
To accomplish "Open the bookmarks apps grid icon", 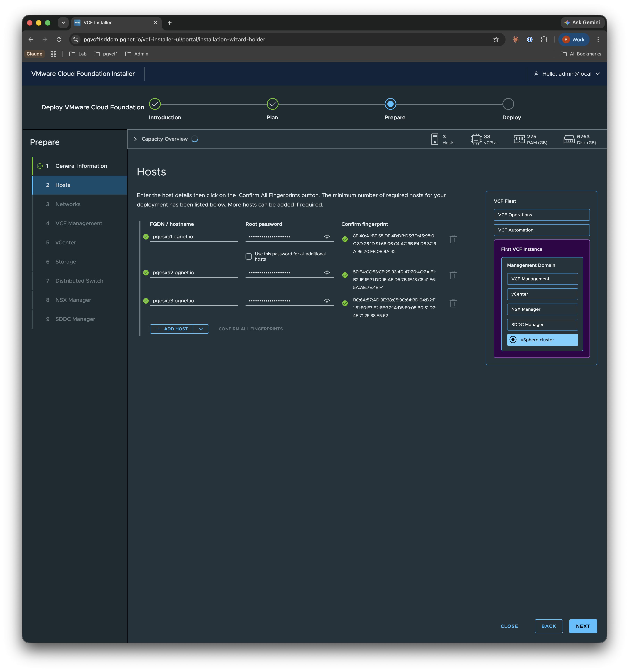I will click(x=53, y=54).
